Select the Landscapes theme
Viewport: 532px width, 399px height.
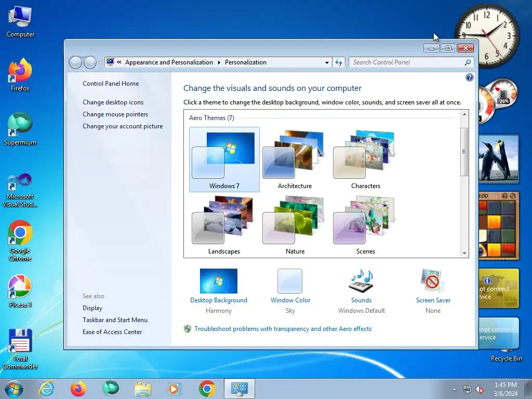pyautogui.click(x=224, y=225)
